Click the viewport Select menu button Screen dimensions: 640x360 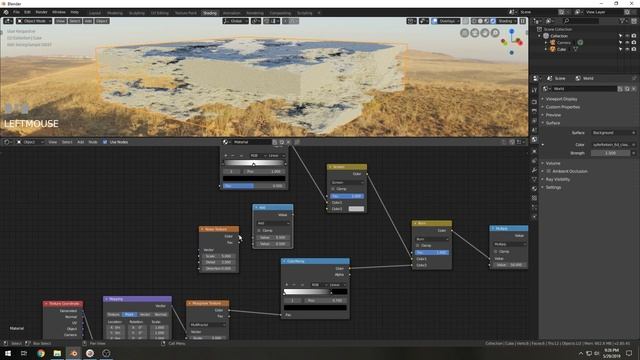75,21
